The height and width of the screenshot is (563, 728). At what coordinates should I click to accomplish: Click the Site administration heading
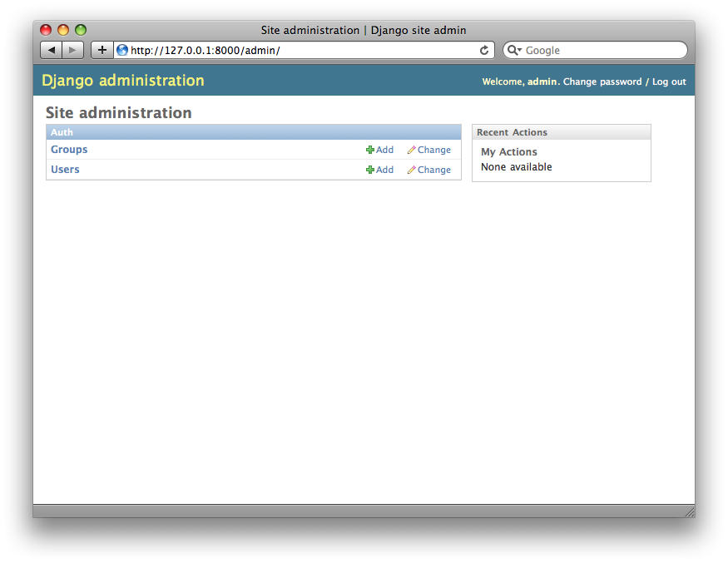[x=118, y=113]
